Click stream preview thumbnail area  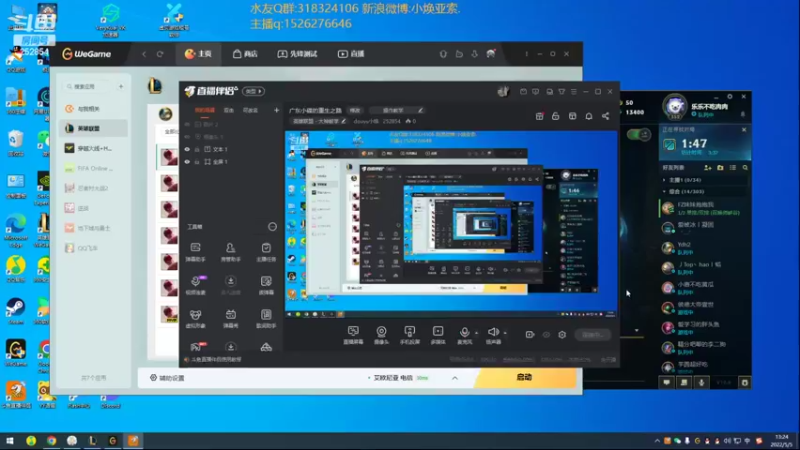[451, 224]
